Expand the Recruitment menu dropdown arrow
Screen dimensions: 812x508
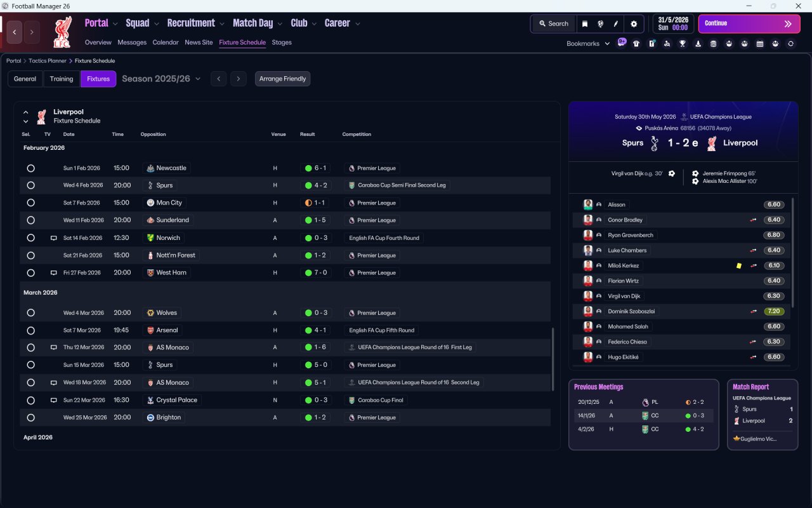tap(222, 24)
